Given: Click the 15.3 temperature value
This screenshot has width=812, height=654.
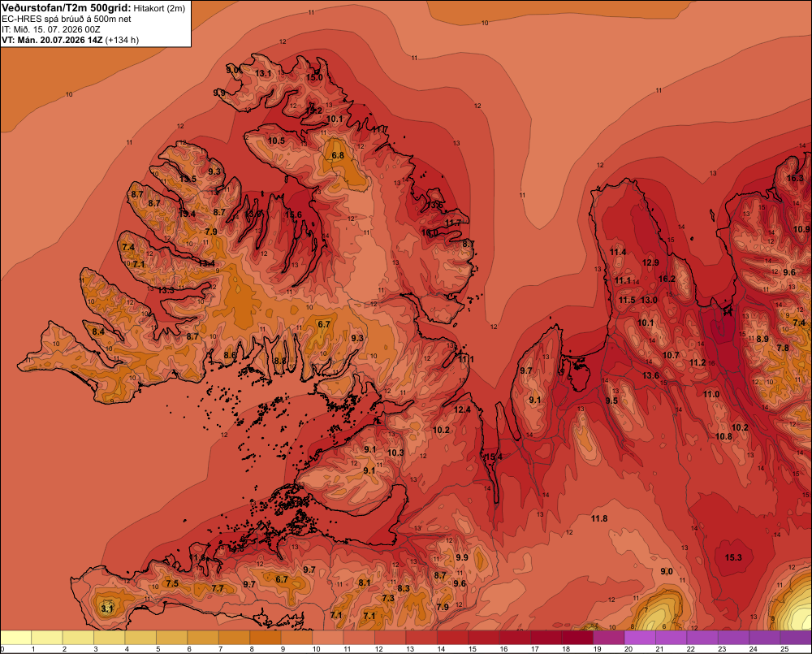Looking at the screenshot, I should pyautogui.click(x=733, y=557).
